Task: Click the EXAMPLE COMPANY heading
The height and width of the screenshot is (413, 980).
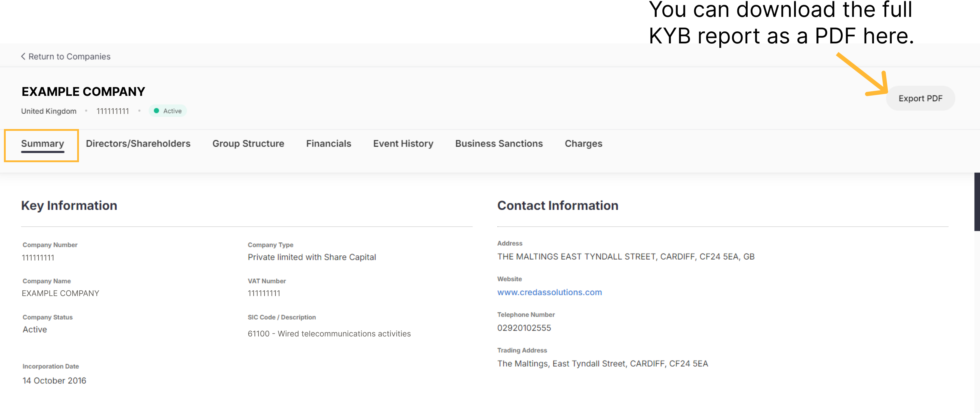Action: tap(83, 92)
